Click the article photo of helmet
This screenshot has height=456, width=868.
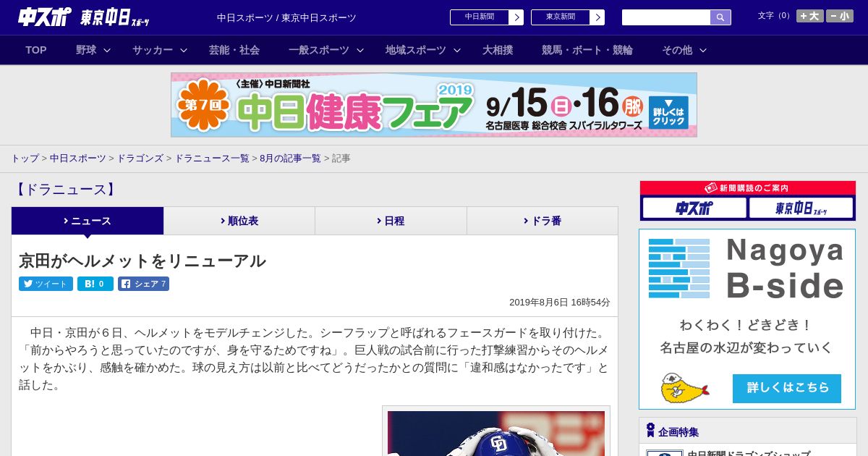click(x=496, y=433)
